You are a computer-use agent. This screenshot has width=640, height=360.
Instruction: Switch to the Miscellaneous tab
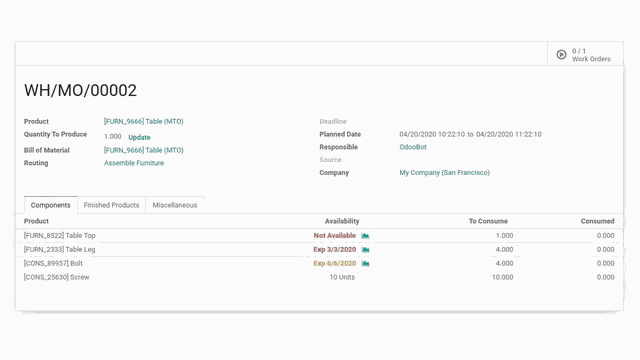point(175,205)
